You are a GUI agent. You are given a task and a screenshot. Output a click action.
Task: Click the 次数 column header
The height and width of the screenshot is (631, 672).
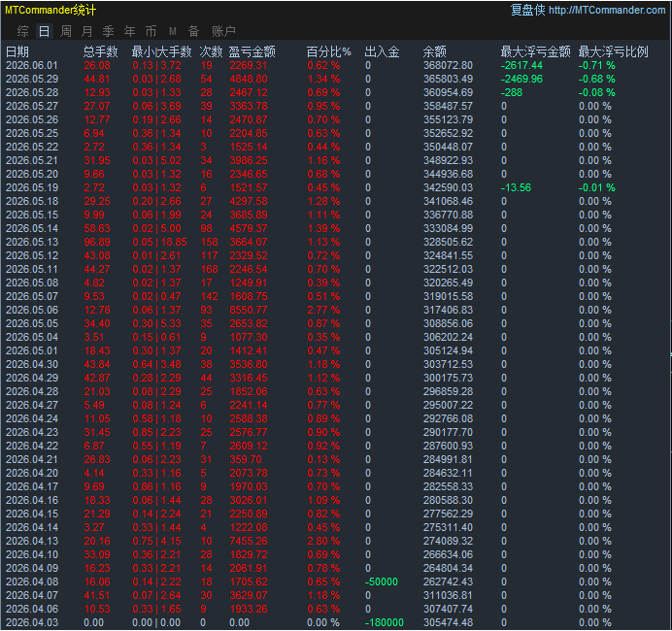[x=211, y=51]
